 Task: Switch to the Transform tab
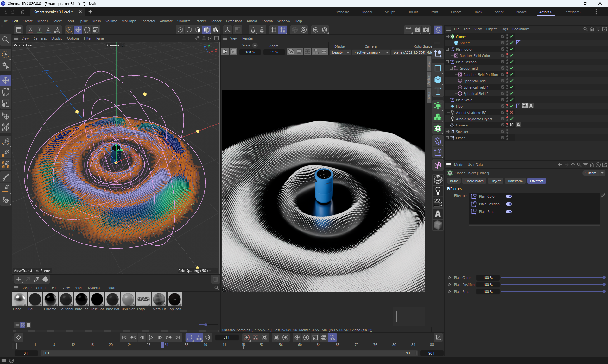point(515,181)
